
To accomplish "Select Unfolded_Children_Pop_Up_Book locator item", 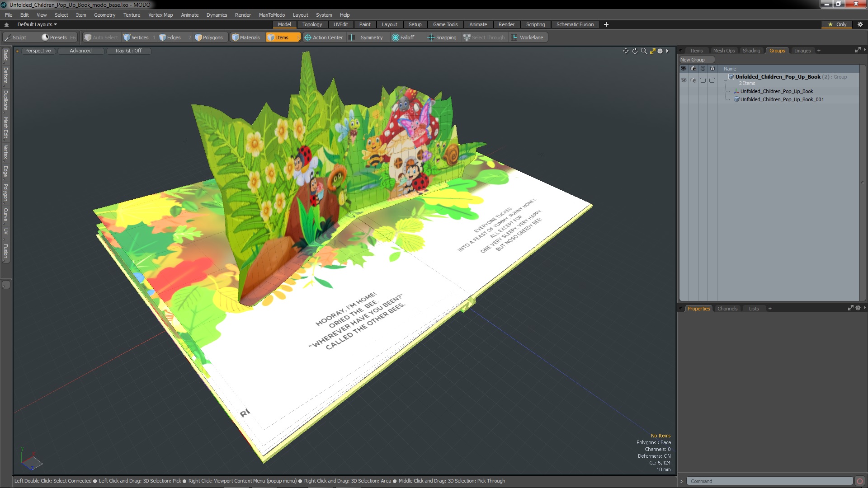I will [776, 91].
